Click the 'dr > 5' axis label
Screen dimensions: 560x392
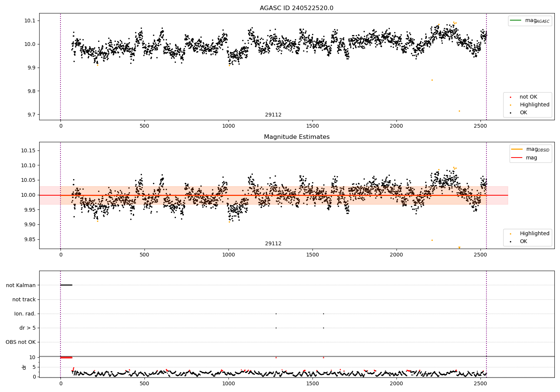point(28,328)
